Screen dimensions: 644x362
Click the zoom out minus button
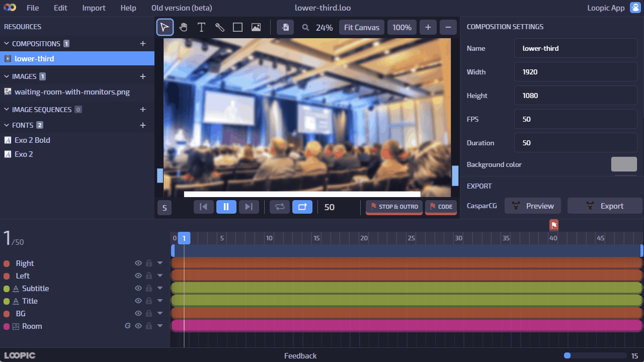tap(448, 27)
